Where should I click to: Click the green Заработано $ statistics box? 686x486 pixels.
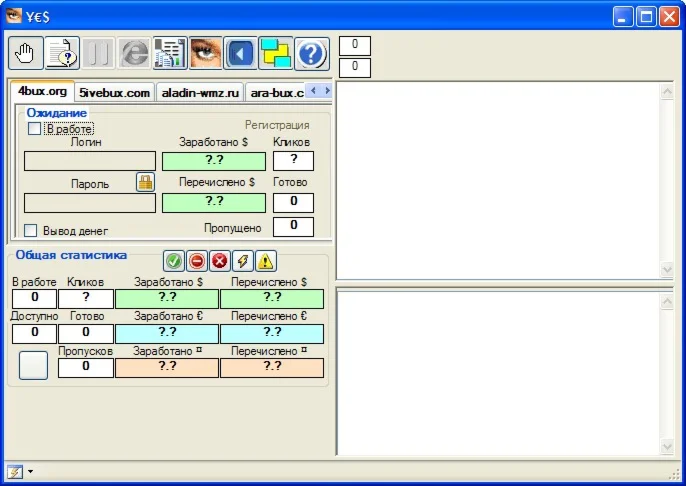(x=167, y=299)
